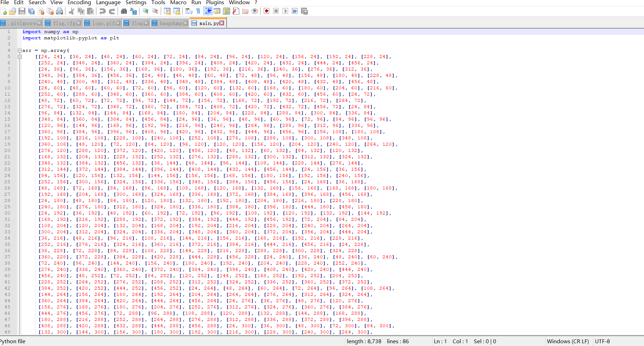Image resolution: width=644 pixels, height=346 pixels.
Task: Open the Plugins menu
Action: pyautogui.click(x=215, y=3)
